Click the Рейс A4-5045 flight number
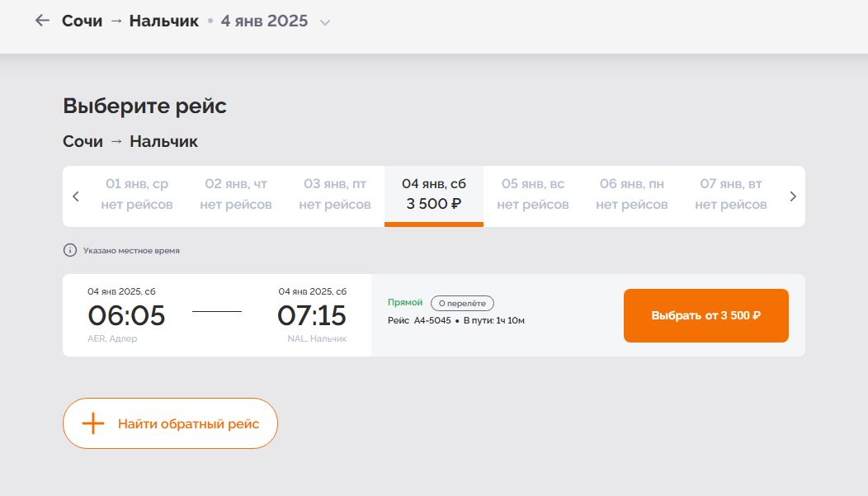Image resolution: width=868 pixels, height=496 pixels. click(x=419, y=320)
